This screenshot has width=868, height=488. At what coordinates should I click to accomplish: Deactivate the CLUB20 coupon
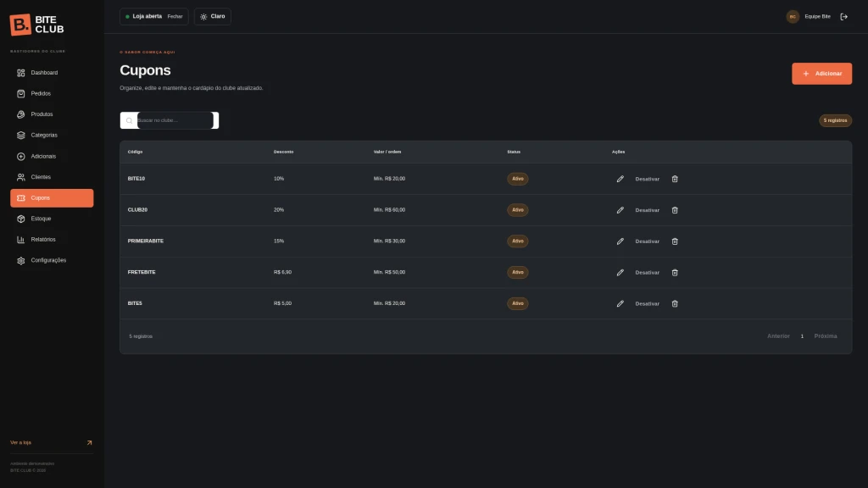pyautogui.click(x=647, y=210)
